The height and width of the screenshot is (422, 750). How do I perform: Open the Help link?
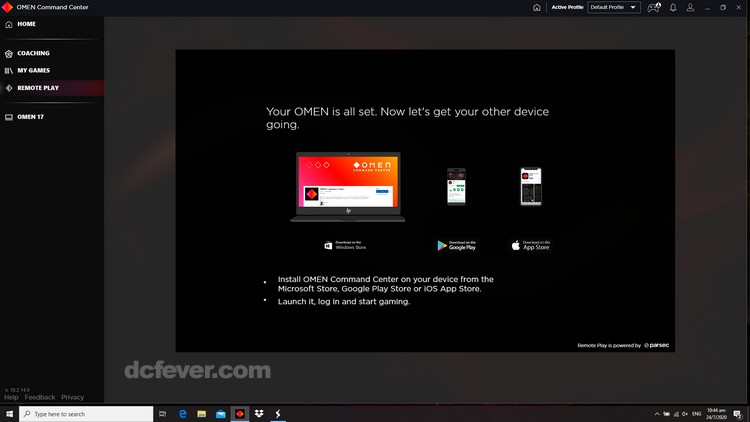click(x=11, y=397)
